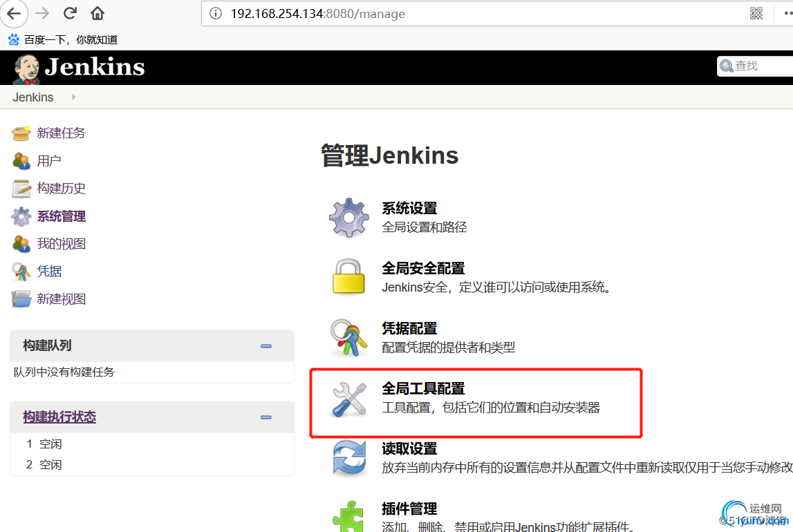Open the 我的视图 sidebar link
Image resolution: width=793 pixels, height=532 pixels.
click(x=62, y=244)
